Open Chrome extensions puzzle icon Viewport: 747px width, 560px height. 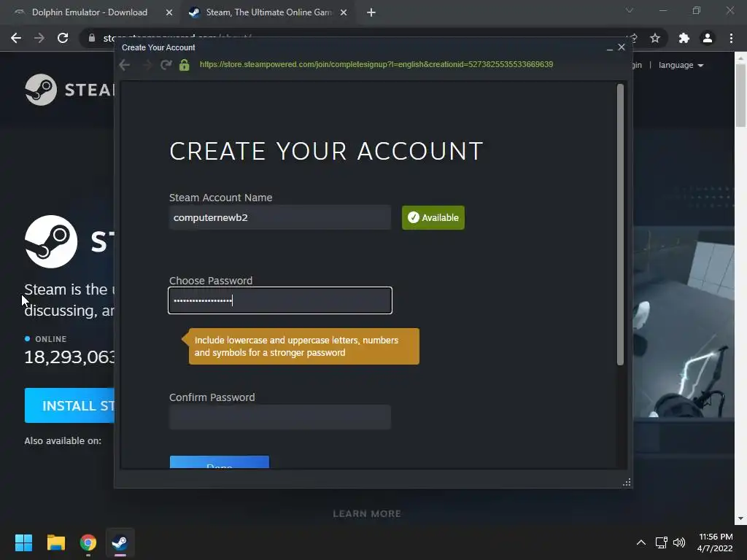(684, 38)
